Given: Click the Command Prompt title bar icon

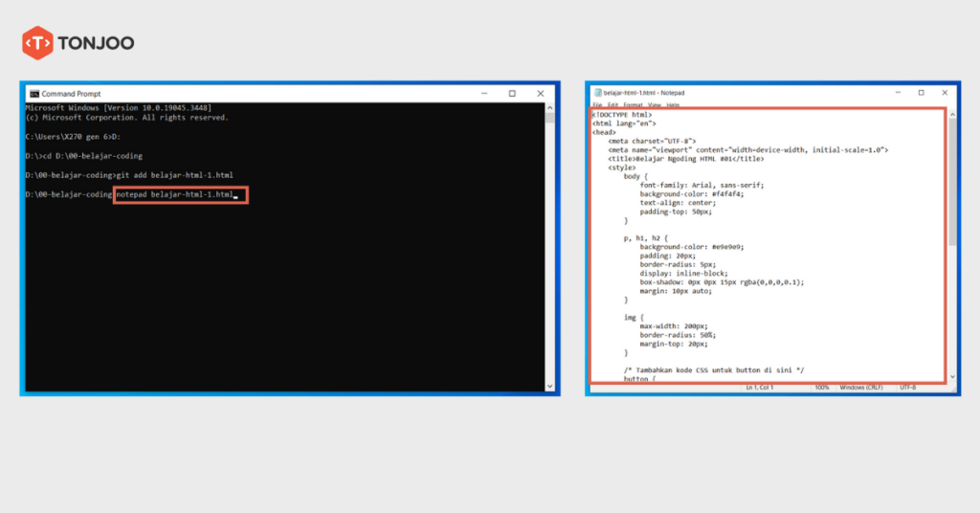Looking at the screenshot, I should (33, 94).
